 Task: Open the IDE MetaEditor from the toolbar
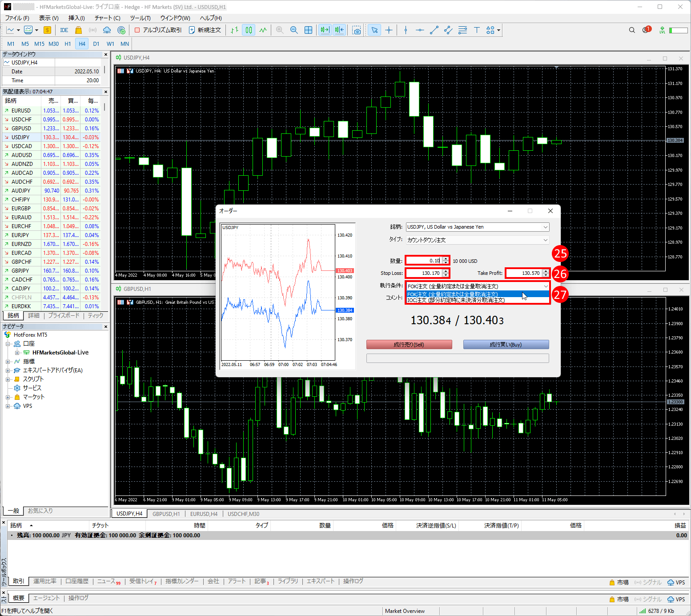coord(64,30)
